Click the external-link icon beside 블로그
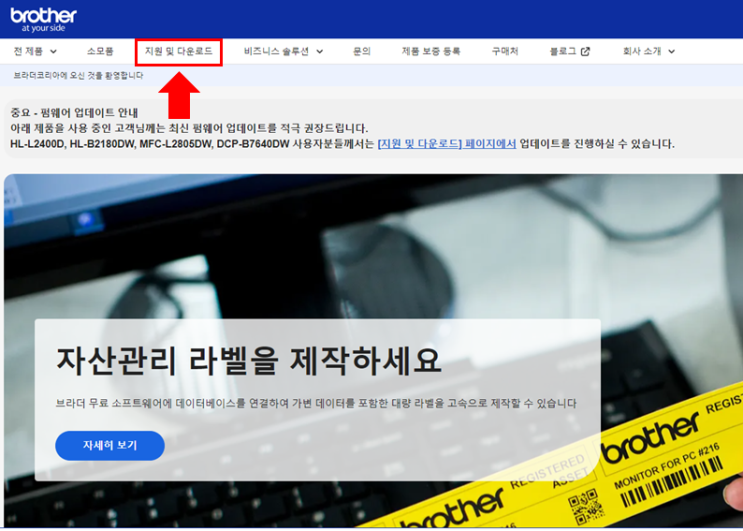Viewport: 743px width, 531px height. point(585,51)
